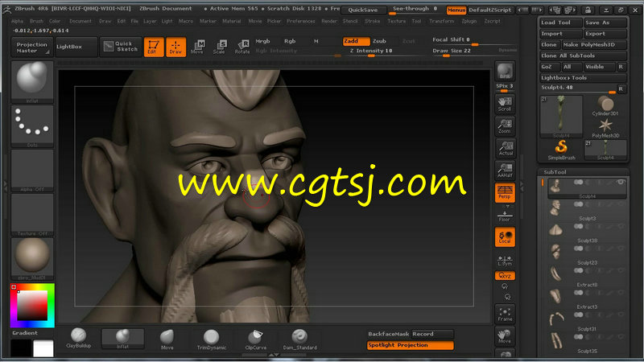644x362 pixels.
Task: Click the Export button
Action: point(605,34)
